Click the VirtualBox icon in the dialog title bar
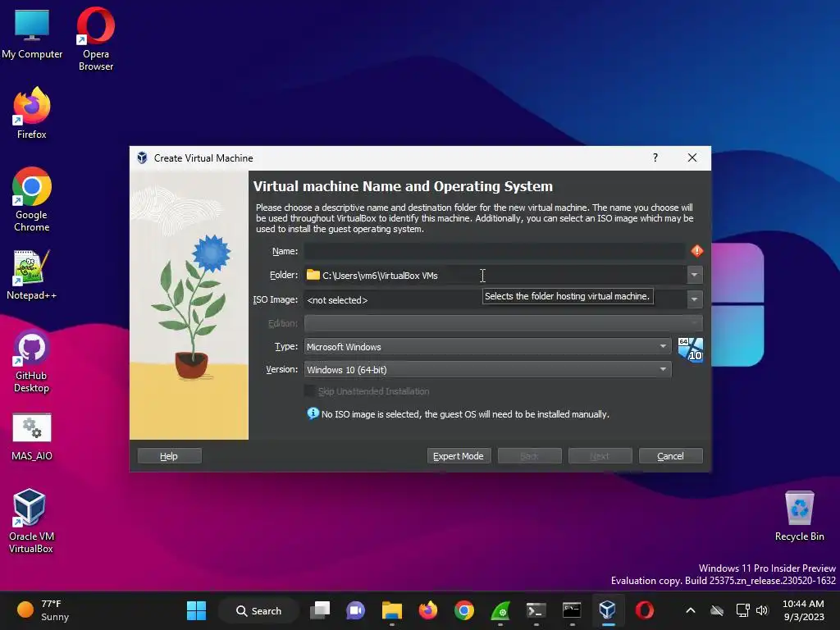Screen dimensions: 840x630 point(142,157)
